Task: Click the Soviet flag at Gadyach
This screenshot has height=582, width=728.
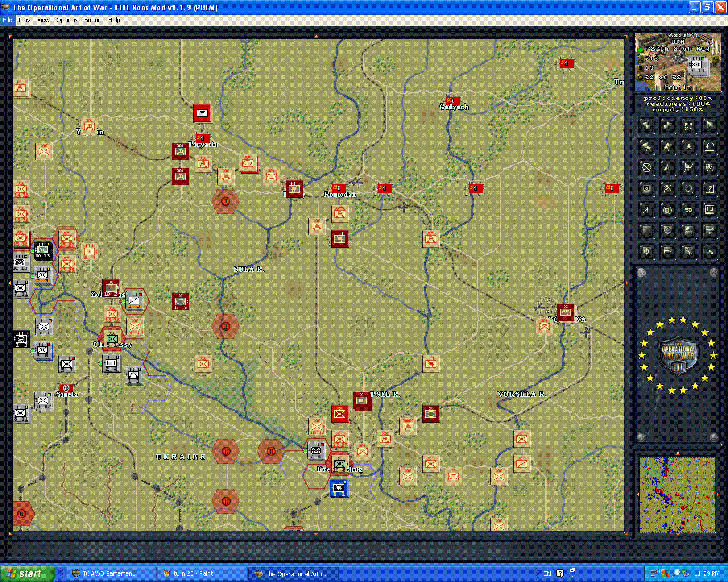Action: (453, 101)
